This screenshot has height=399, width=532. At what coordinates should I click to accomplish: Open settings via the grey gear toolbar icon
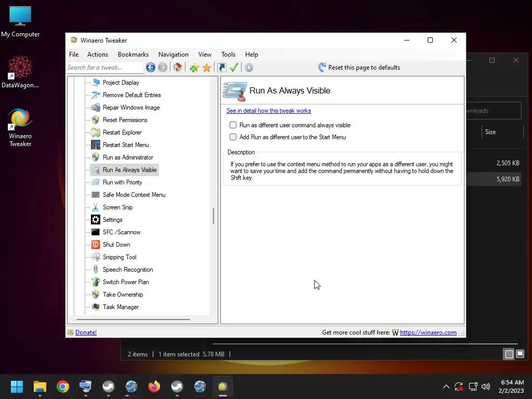click(x=249, y=68)
